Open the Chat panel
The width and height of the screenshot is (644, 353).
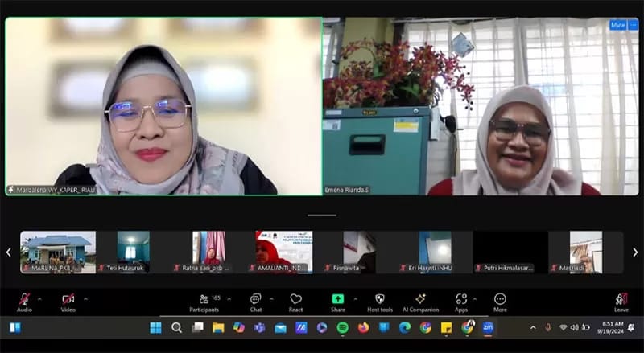pyautogui.click(x=256, y=303)
